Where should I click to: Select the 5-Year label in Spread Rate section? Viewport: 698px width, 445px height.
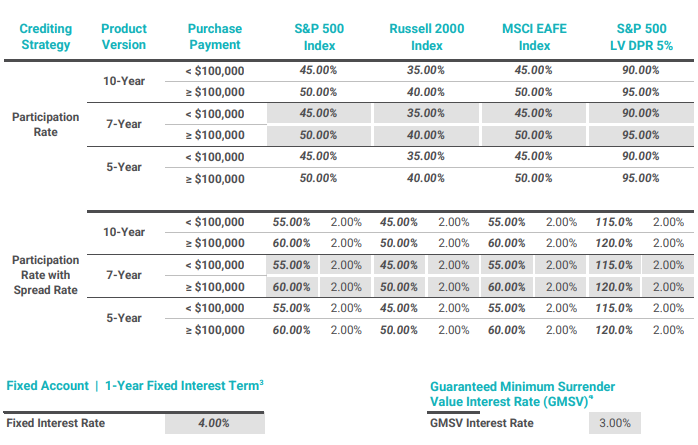click(124, 318)
